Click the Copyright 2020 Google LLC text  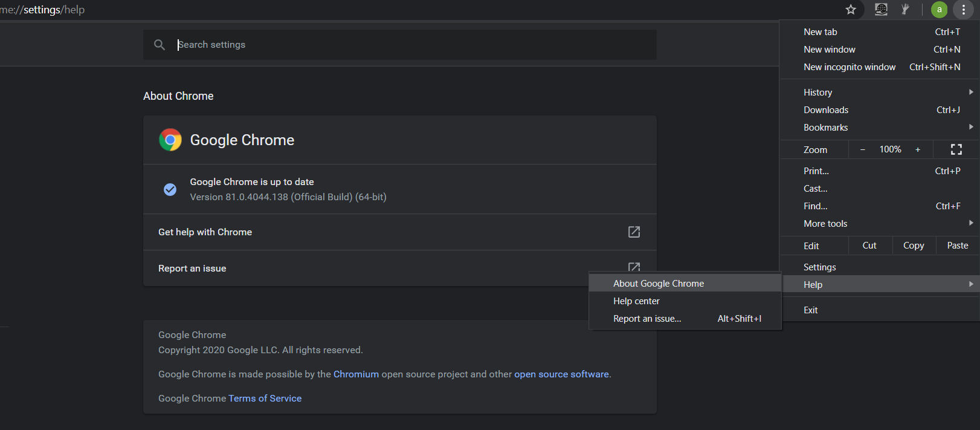pyautogui.click(x=260, y=350)
